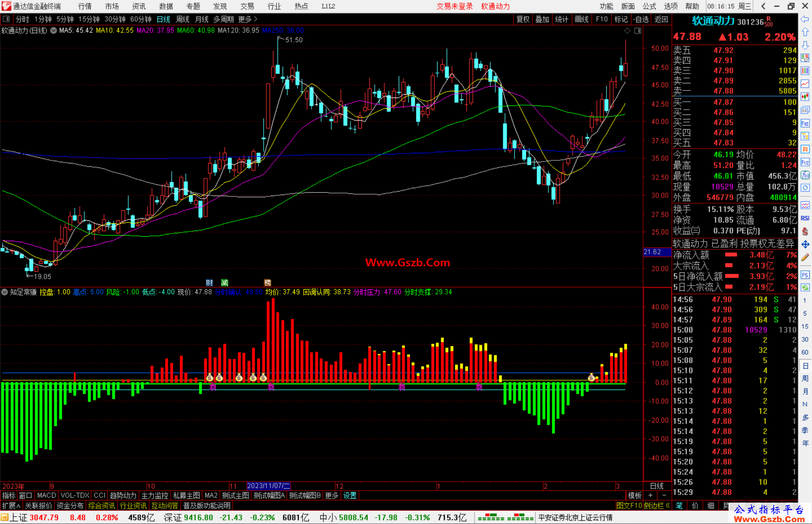Viewport: 812px width, 524px height.
Task: Click the − zoom button beside 模板
Action: [664, 495]
